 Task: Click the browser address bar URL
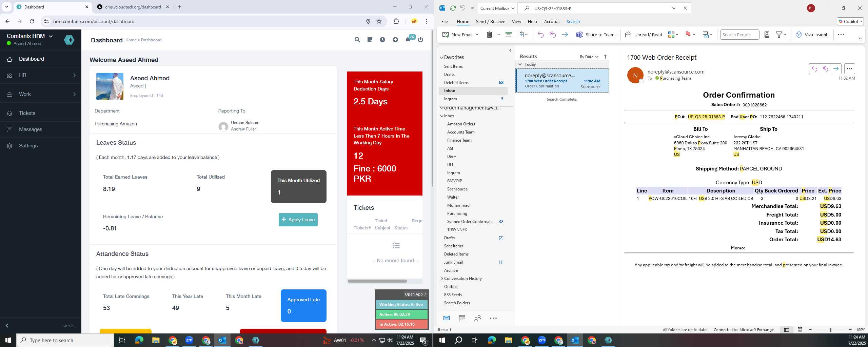[x=94, y=21]
